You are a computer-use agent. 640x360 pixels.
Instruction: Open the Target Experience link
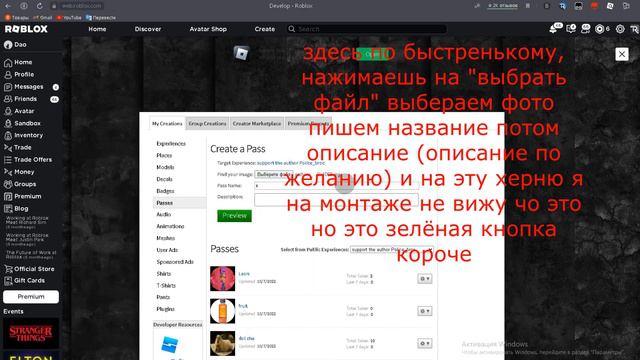pos(291,163)
